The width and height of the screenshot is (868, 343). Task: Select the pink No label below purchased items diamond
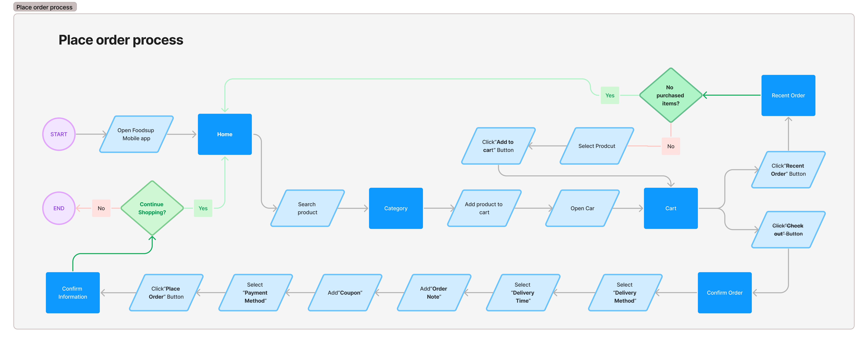point(671,146)
